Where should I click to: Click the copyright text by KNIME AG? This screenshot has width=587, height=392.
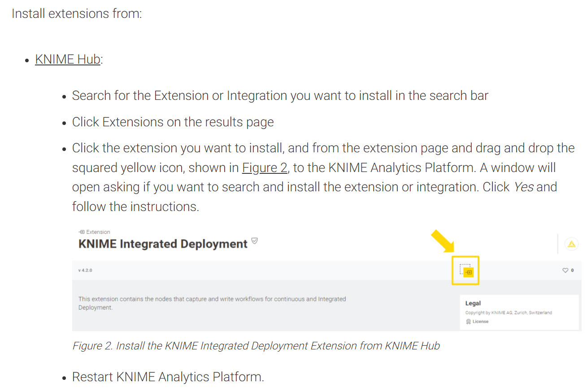[509, 313]
